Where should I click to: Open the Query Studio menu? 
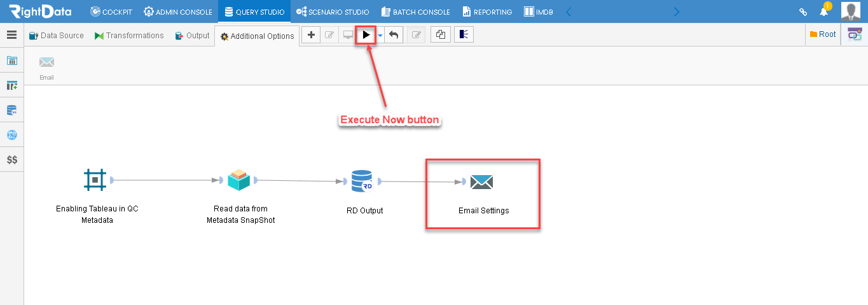tap(254, 11)
